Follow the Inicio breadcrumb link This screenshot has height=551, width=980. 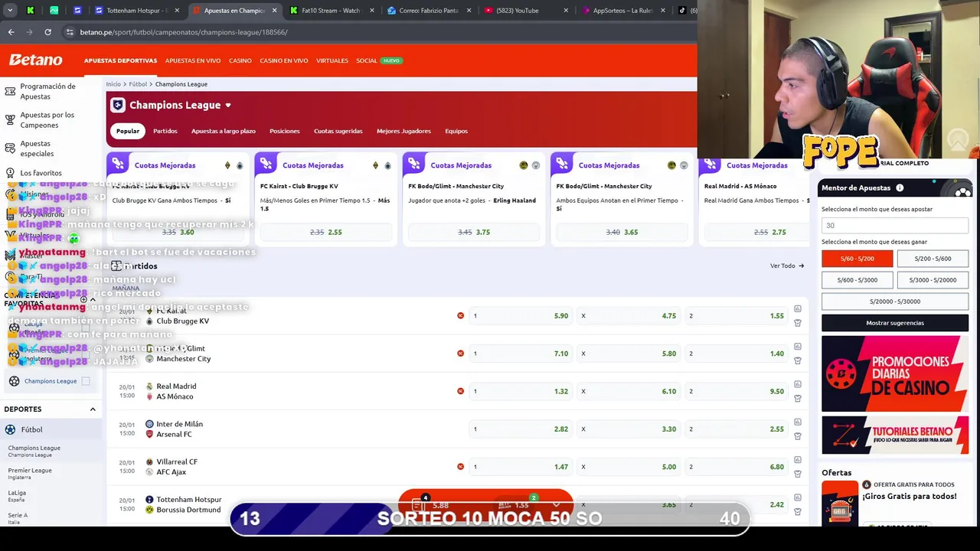tap(113, 84)
